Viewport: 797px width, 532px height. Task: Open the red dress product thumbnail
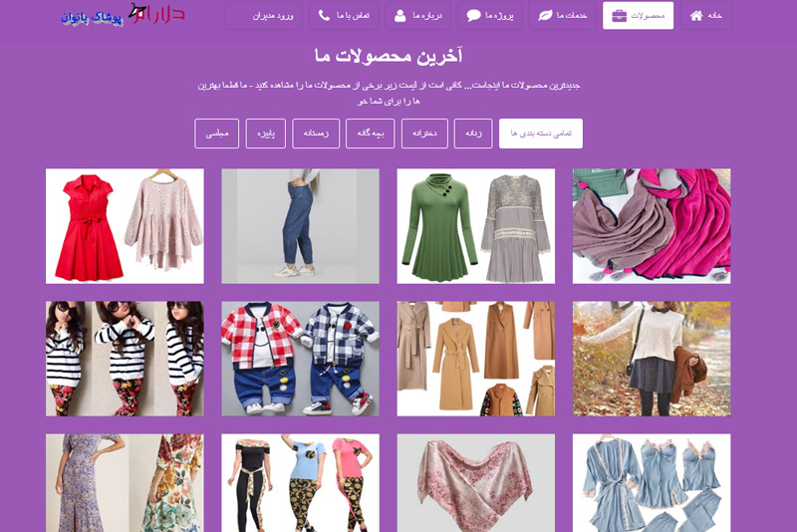pyautogui.click(x=126, y=226)
